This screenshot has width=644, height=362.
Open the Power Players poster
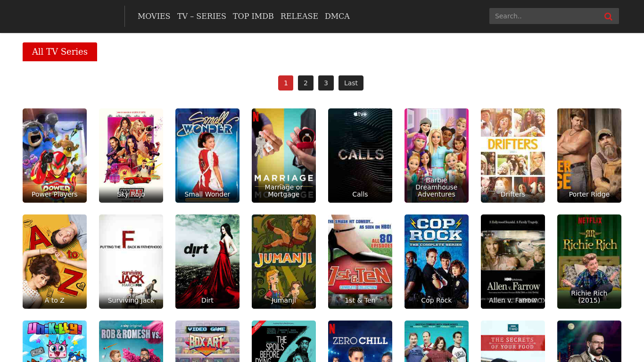click(55, 156)
